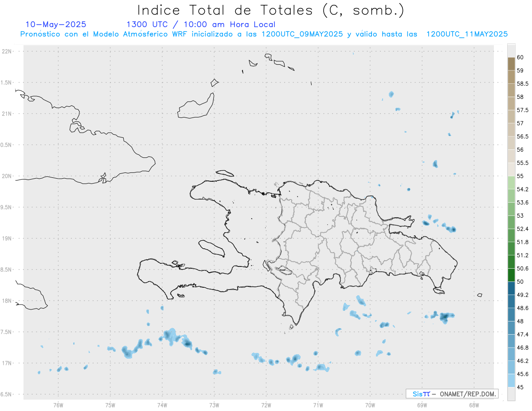The width and height of the screenshot is (532, 411).
Task: Click the colorbar value '53.6'
Action: pyautogui.click(x=523, y=203)
